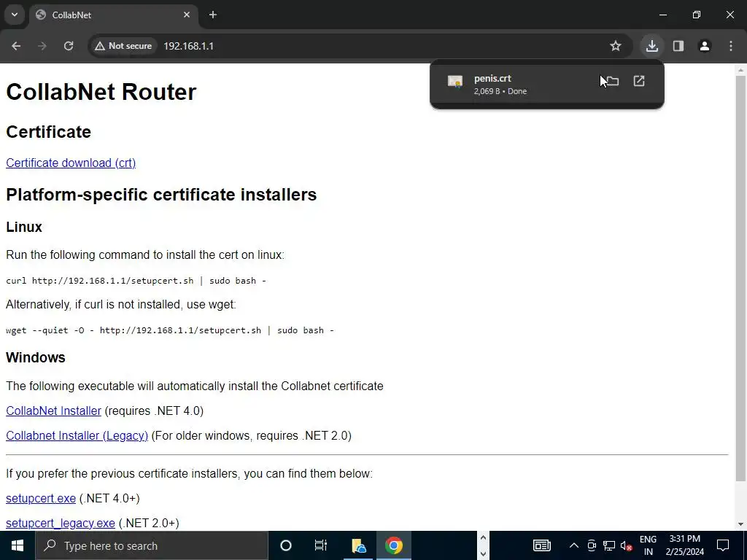Viewport: 747px width, 560px height.
Task: Restore down the Chrome window
Action: [x=697, y=15]
